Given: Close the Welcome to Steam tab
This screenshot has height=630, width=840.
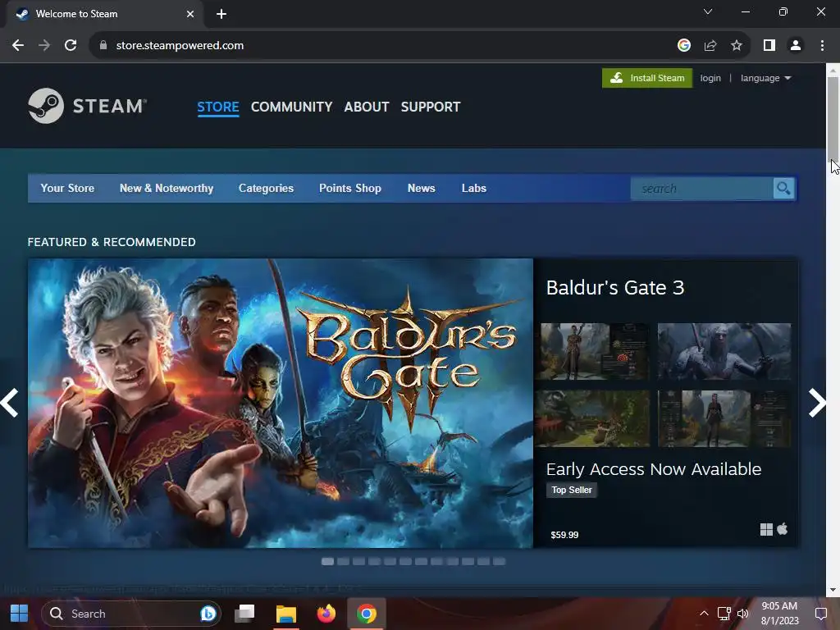Looking at the screenshot, I should 190,14.
